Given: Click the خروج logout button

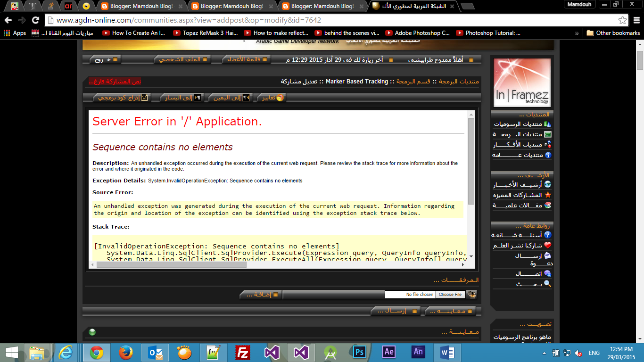Looking at the screenshot, I should [105, 59].
